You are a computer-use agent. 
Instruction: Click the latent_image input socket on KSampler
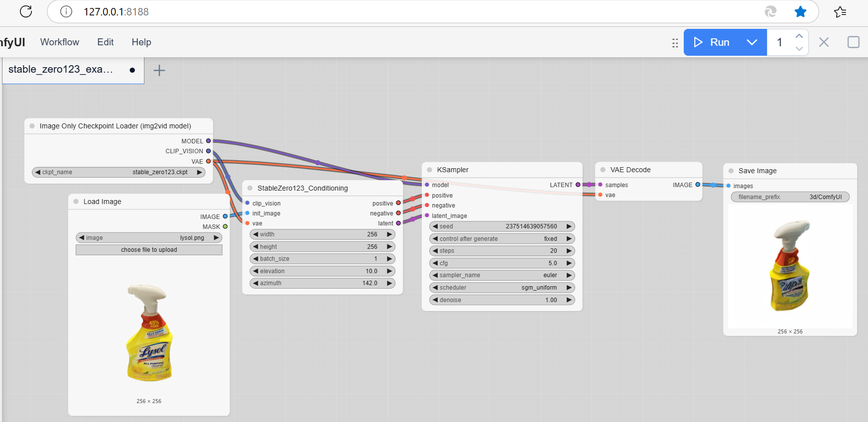(427, 215)
